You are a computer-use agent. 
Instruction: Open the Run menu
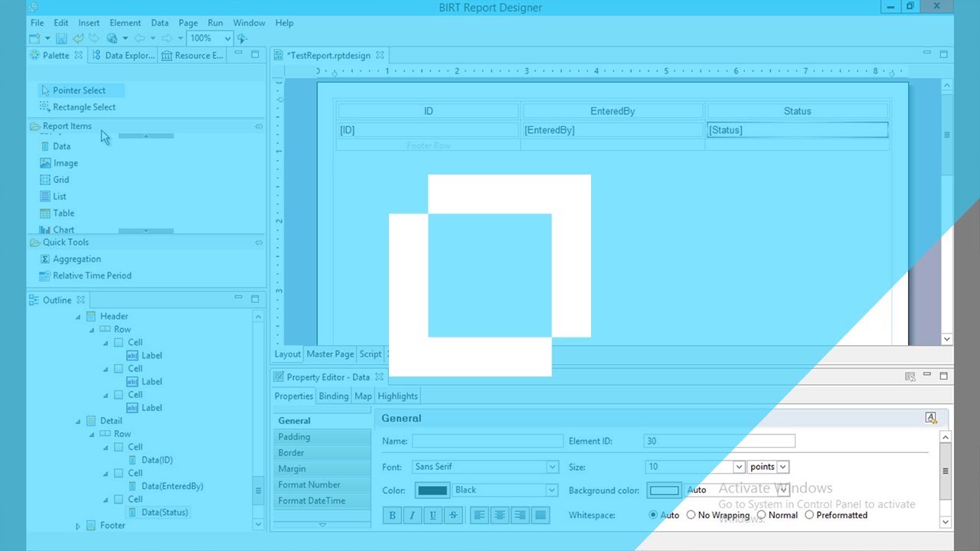[215, 23]
